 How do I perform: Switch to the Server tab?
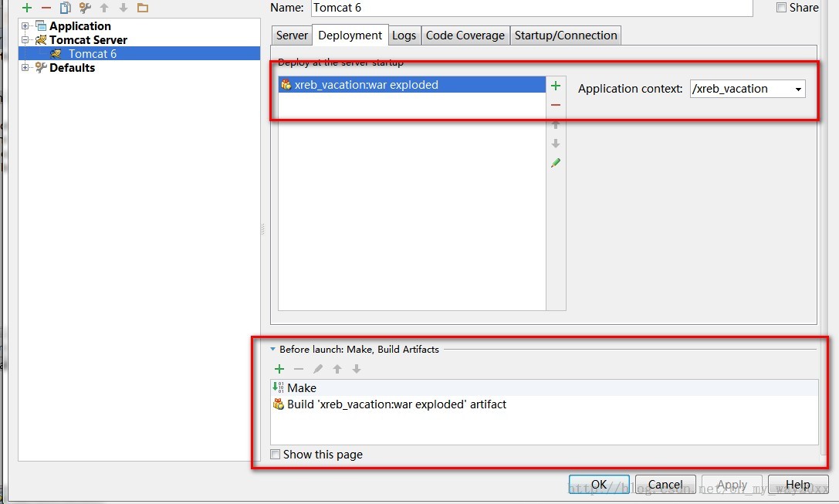(x=292, y=36)
